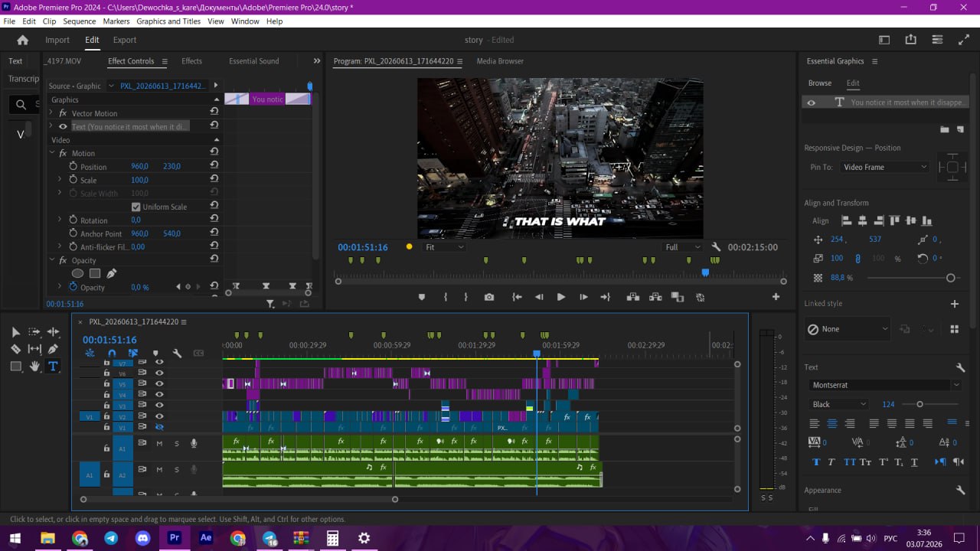The height and width of the screenshot is (551, 980).
Task: Open the Sequence menu
Action: (x=80, y=21)
